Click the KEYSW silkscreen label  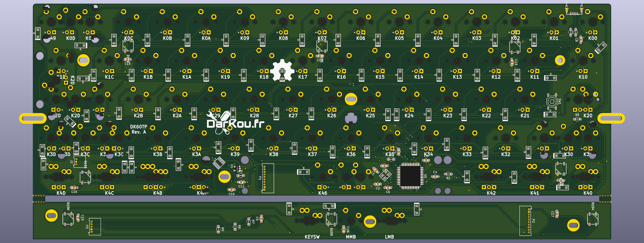point(312,237)
